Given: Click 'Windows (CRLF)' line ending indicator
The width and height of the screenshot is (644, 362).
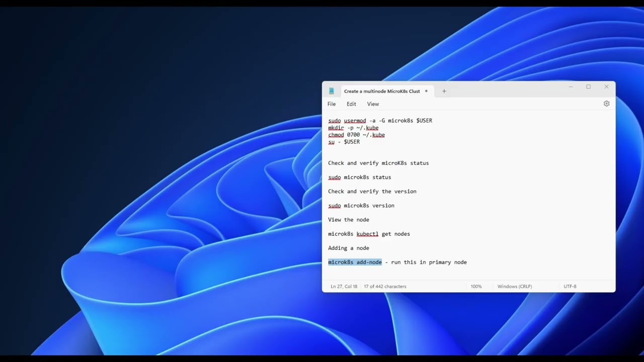Looking at the screenshot, I should click(515, 287).
